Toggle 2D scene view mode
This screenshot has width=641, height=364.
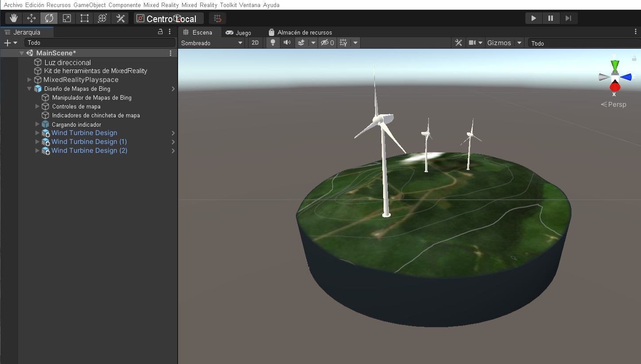[255, 43]
